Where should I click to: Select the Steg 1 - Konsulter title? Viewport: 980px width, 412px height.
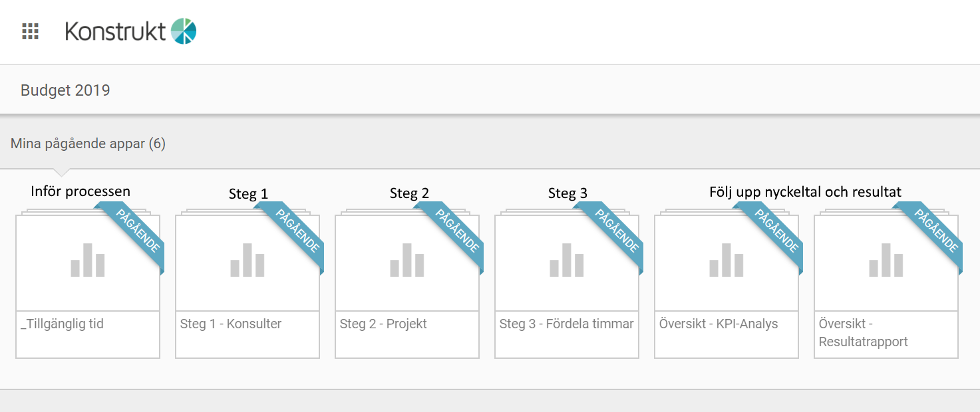pyautogui.click(x=231, y=324)
